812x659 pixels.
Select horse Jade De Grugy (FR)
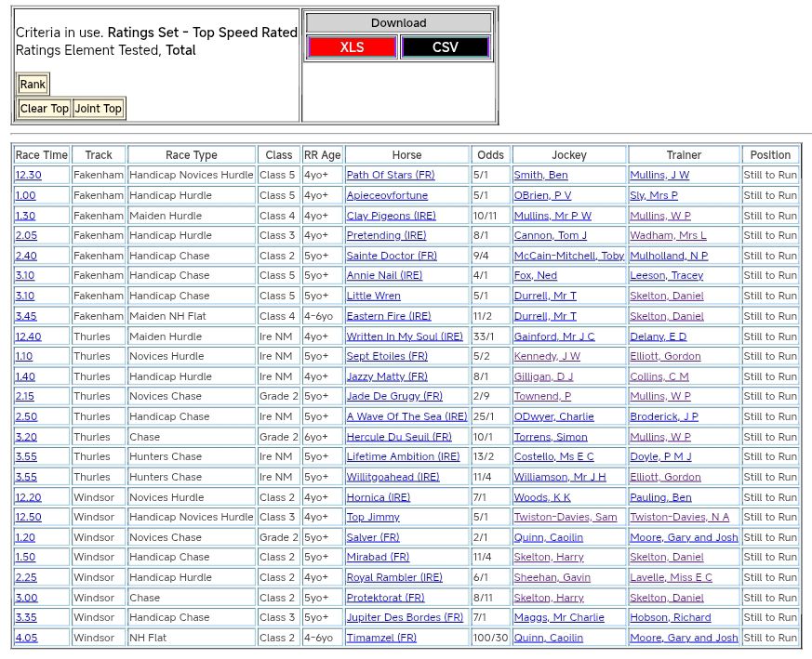click(x=394, y=397)
